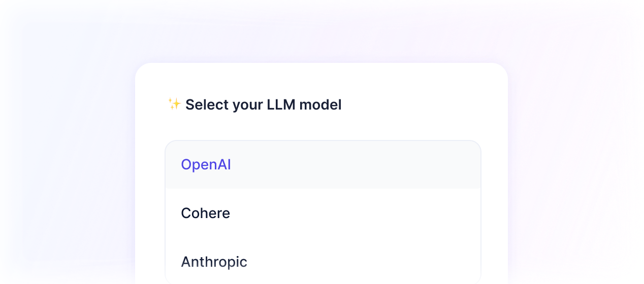Select OpenAI from the model list

323,165
